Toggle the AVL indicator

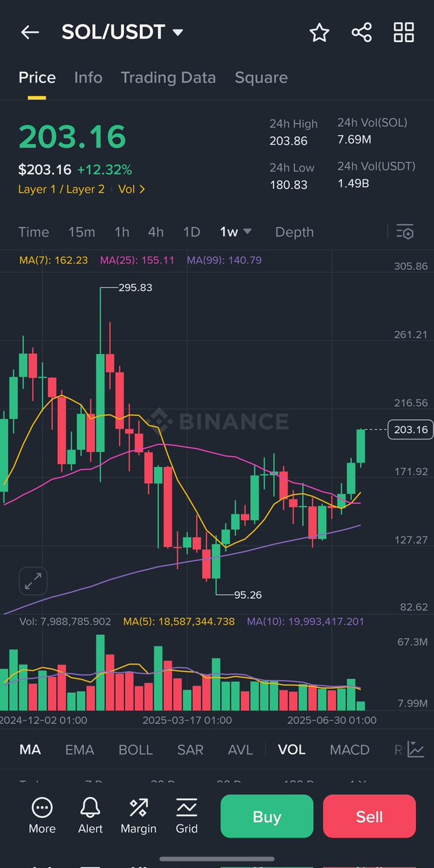click(240, 749)
